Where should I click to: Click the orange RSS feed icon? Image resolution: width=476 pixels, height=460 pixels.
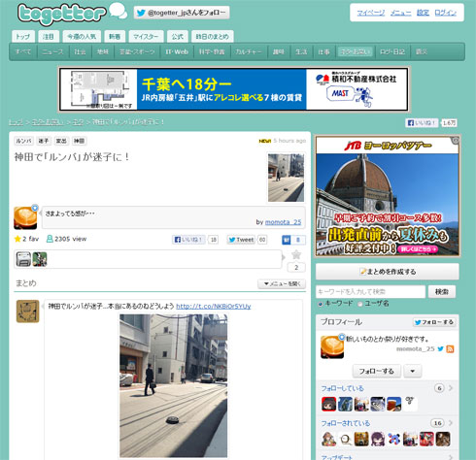point(450,348)
